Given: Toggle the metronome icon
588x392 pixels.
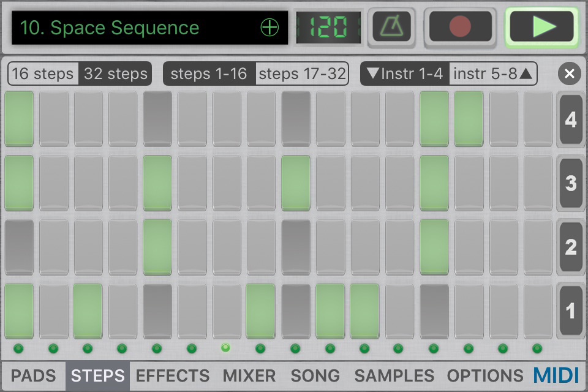Looking at the screenshot, I should pyautogui.click(x=392, y=28).
